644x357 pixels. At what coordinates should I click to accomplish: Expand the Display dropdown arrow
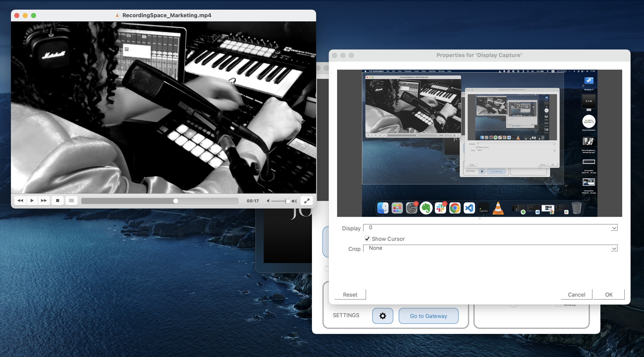point(614,228)
